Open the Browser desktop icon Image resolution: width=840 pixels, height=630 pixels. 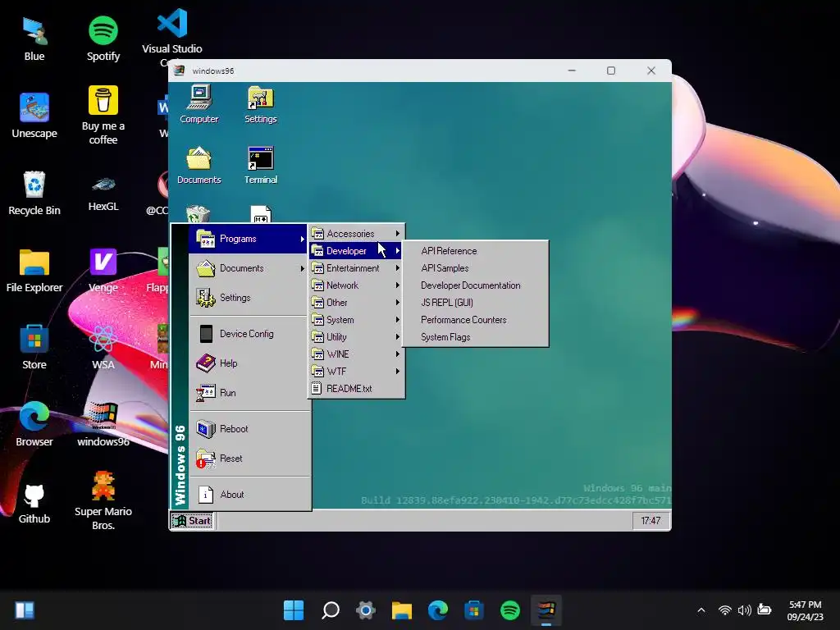[34, 424]
